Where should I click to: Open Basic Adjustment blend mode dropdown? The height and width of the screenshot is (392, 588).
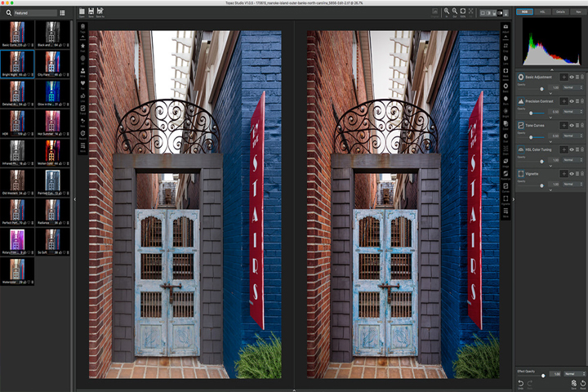pyautogui.click(x=573, y=87)
